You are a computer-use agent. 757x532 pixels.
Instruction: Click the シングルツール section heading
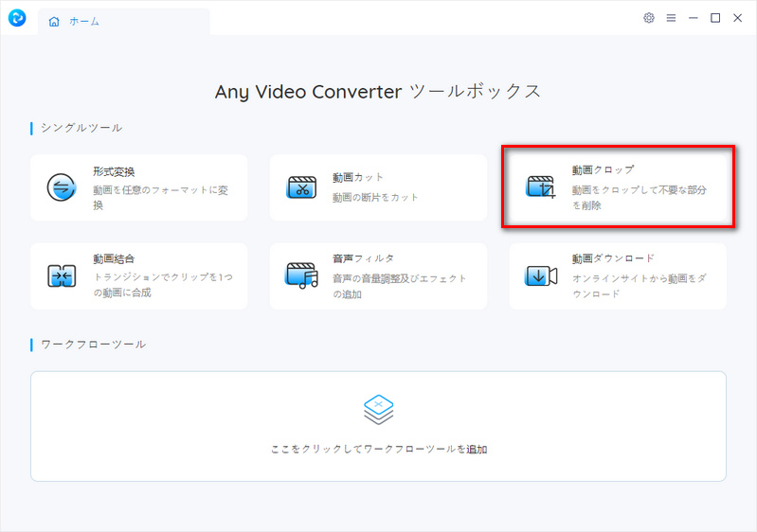point(81,128)
